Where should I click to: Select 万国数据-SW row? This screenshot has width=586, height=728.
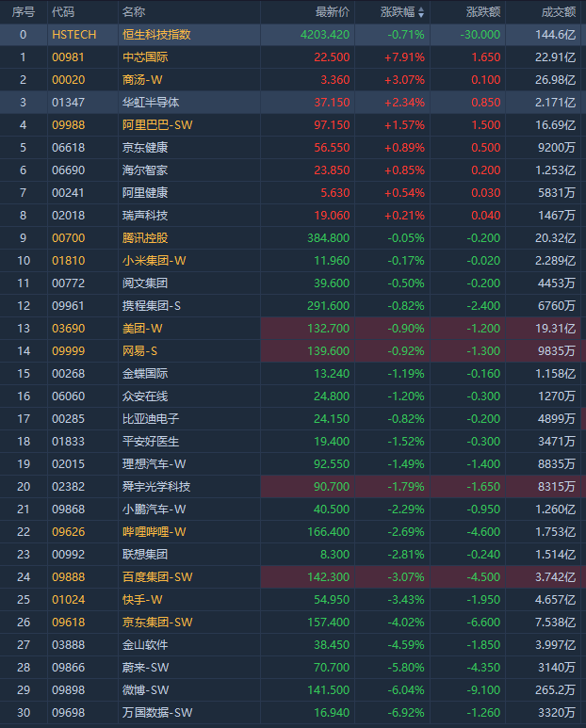293,713
